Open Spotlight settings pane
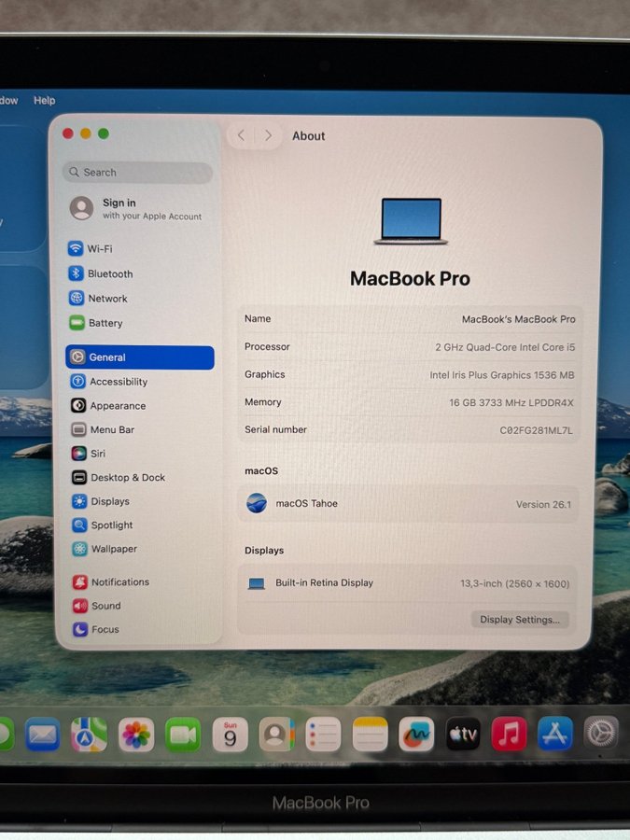 111,525
